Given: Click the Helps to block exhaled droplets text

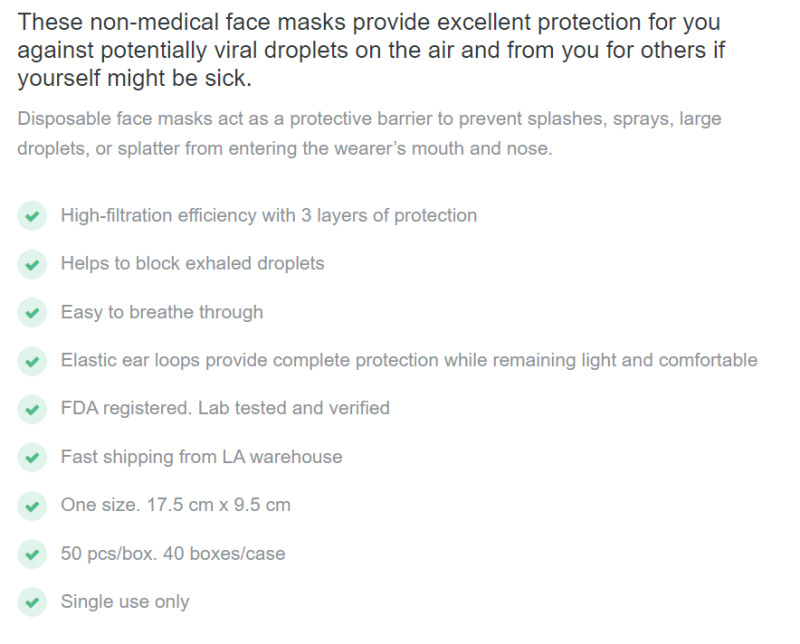Looking at the screenshot, I should point(192,263).
